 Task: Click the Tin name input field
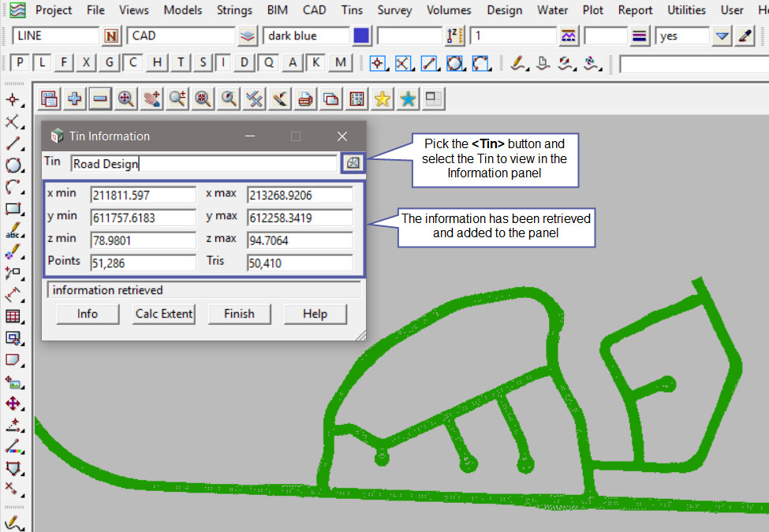click(203, 164)
